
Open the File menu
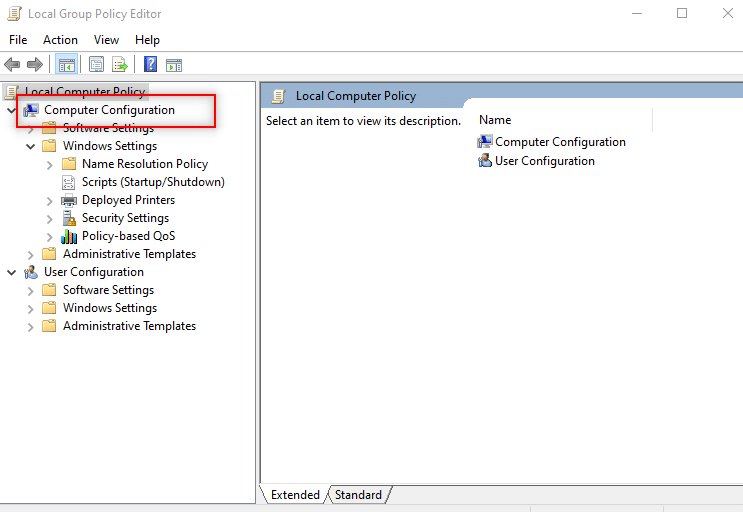pos(18,40)
